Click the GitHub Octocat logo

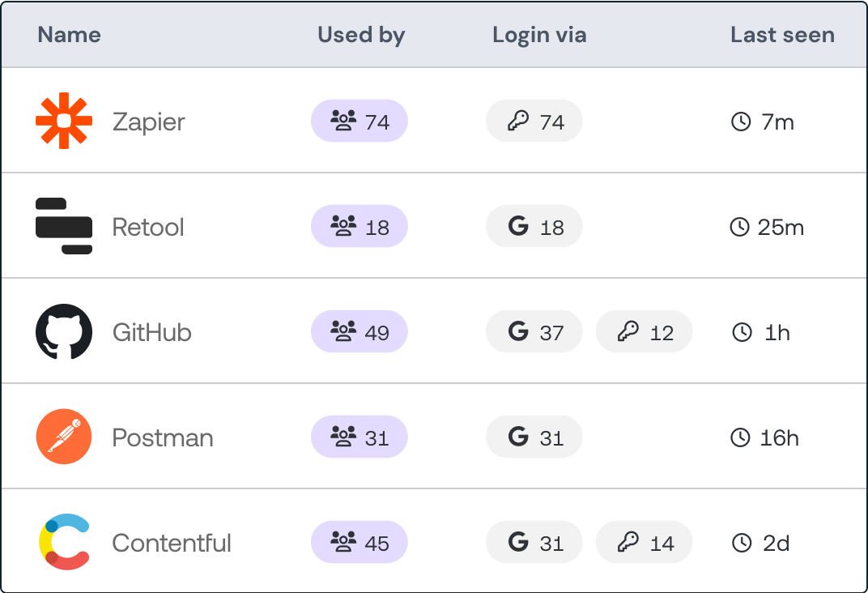(64, 332)
